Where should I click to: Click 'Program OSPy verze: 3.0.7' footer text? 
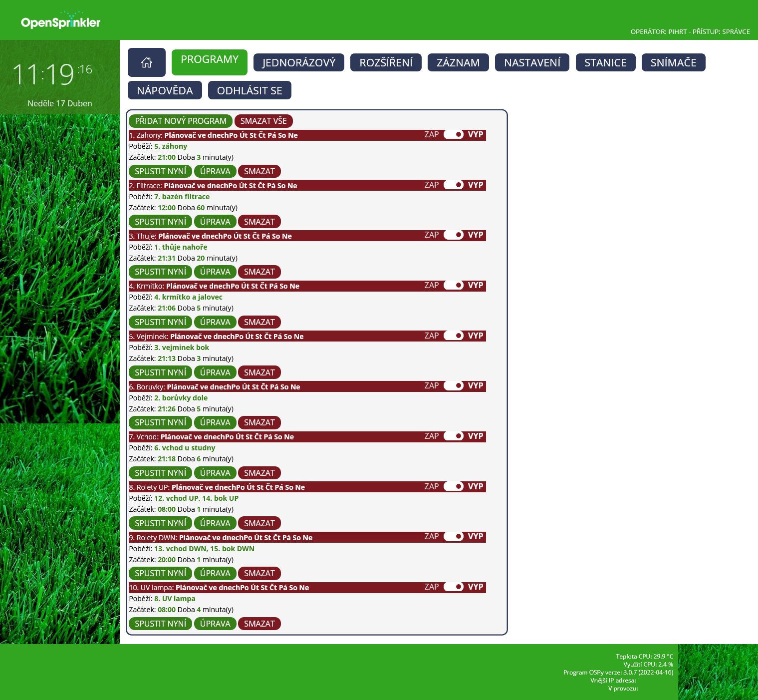coord(618,672)
